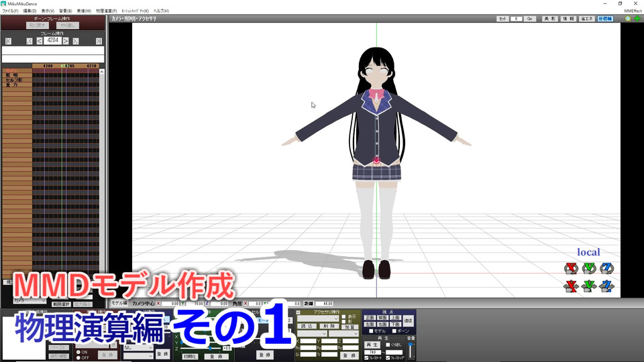This screenshot has height=362, width=644.
Task: Click the lower red X axis move icon
Action: pyautogui.click(x=571, y=286)
